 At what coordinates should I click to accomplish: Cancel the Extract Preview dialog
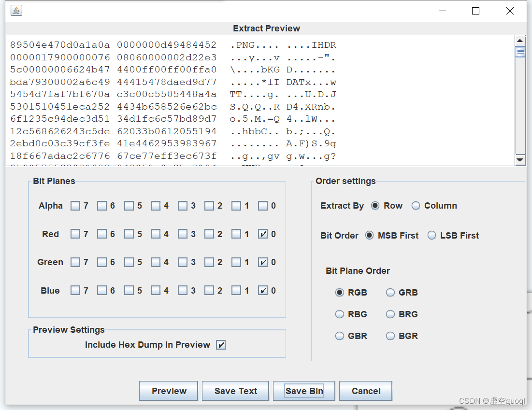point(365,391)
